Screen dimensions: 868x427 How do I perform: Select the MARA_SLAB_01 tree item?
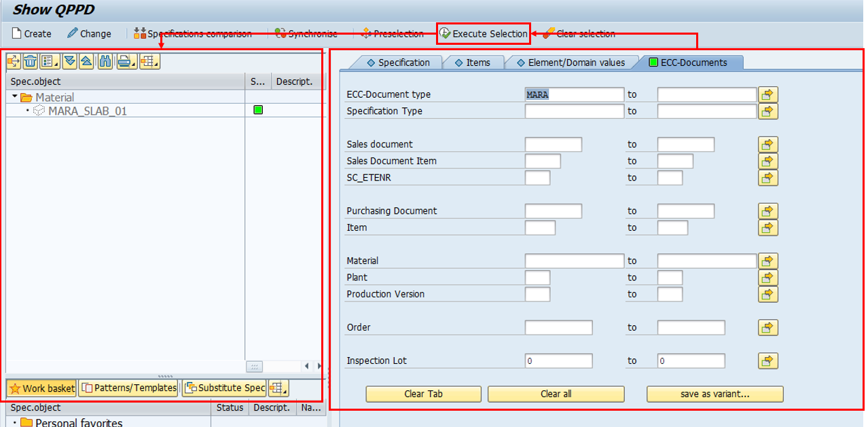(87, 111)
